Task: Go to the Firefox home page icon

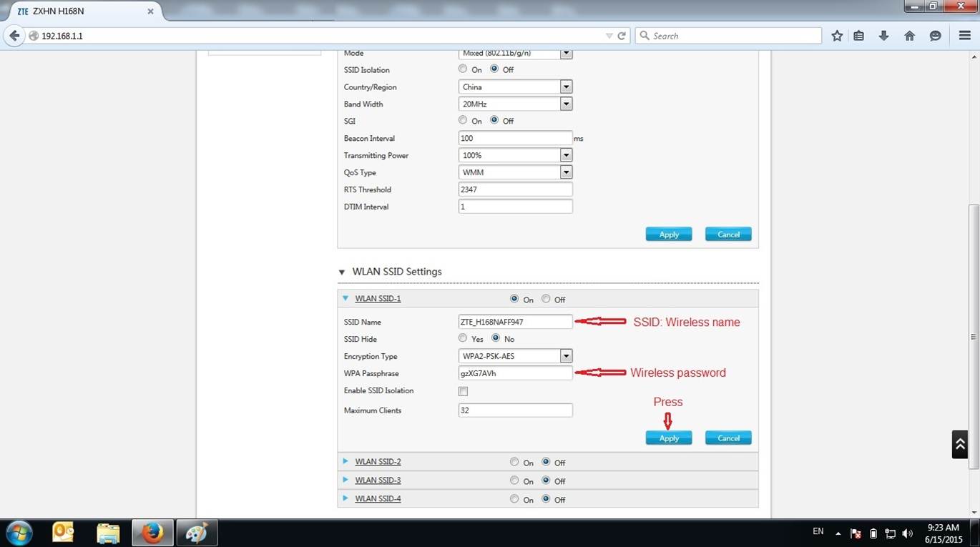Action: point(910,36)
